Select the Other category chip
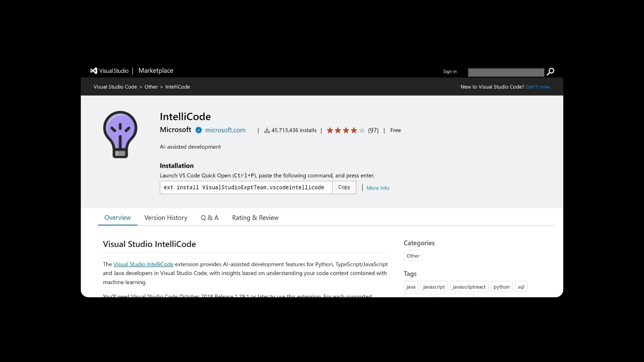The height and width of the screenshot is (362, 644). [x=413, y=256]
